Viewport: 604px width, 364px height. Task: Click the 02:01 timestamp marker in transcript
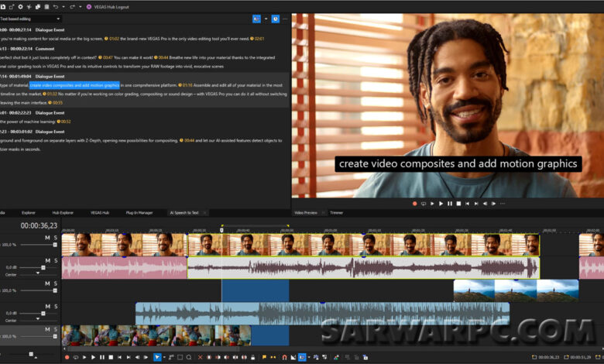point(257,39)
